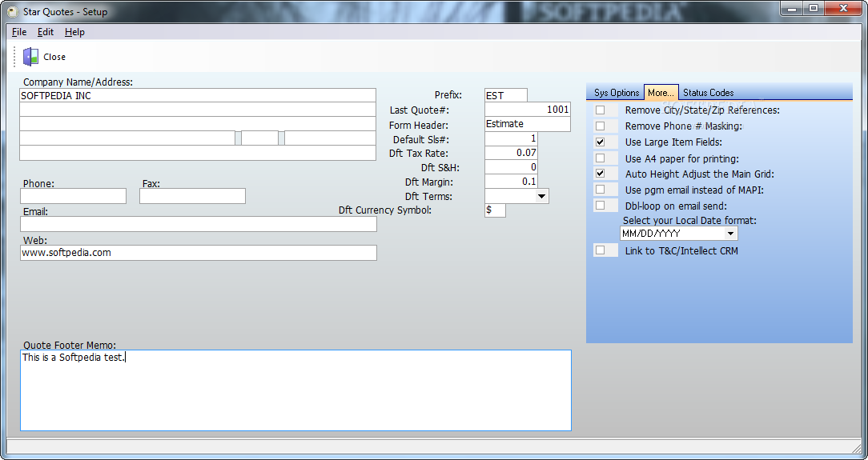Viewport: 868px width, 460px height.
Task: Enable Remove Phone # Masking checkbox
Action: coord(600,126)
